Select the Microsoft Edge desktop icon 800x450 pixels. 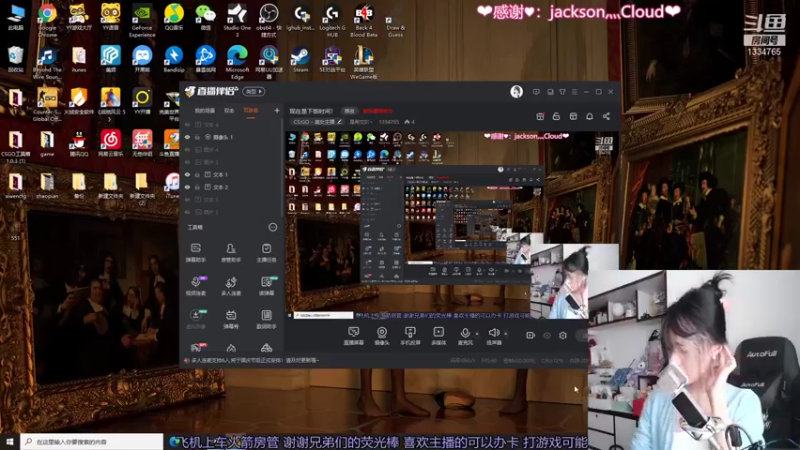pyautogui.click(x=237, y=62)
